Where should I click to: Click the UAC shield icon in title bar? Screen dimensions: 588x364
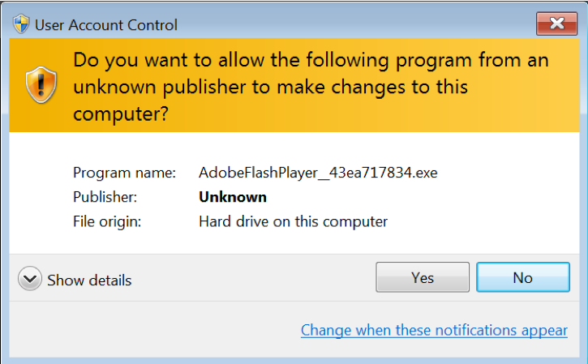click(x=21, y=24)
